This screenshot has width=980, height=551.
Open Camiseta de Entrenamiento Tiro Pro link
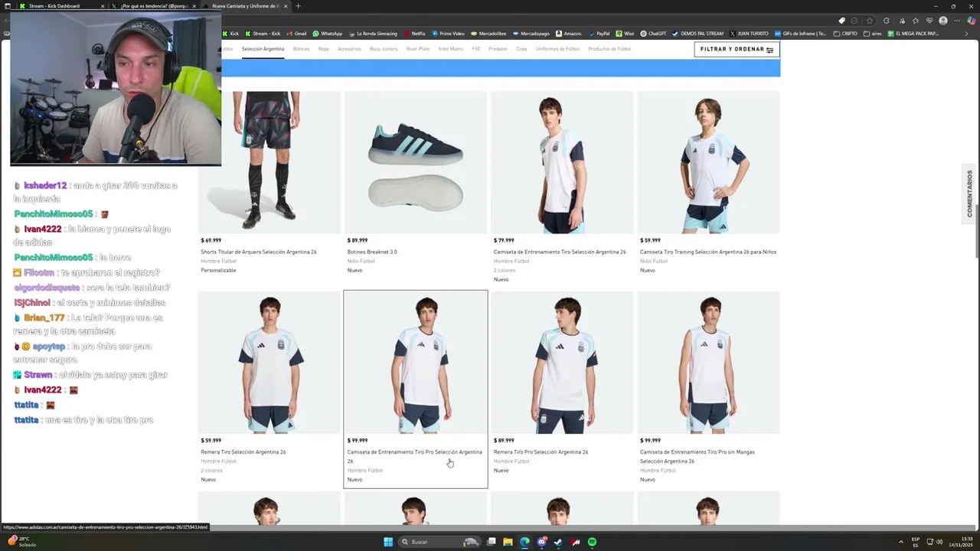[x=415, y=457]
